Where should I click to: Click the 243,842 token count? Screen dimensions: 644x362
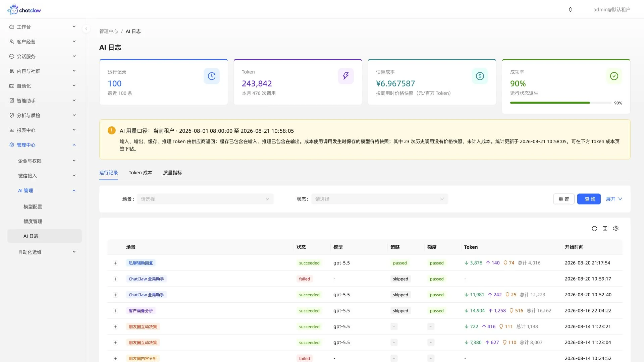(257, 83)
